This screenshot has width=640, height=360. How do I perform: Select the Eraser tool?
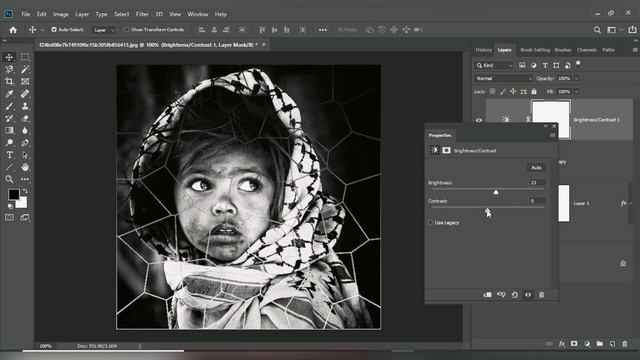(25, 118)
